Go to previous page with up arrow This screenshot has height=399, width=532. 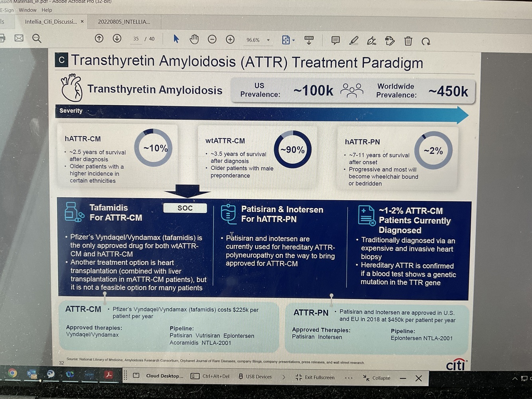point(99,38)
